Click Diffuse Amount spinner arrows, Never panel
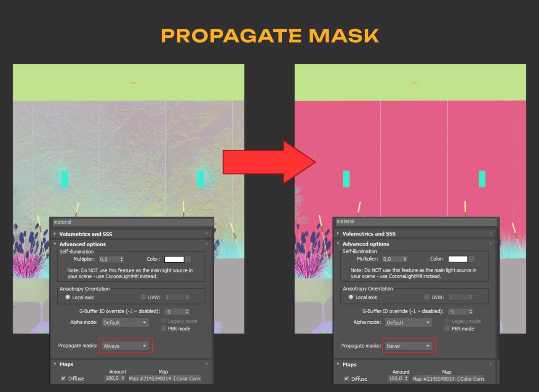 coord(407,379)
